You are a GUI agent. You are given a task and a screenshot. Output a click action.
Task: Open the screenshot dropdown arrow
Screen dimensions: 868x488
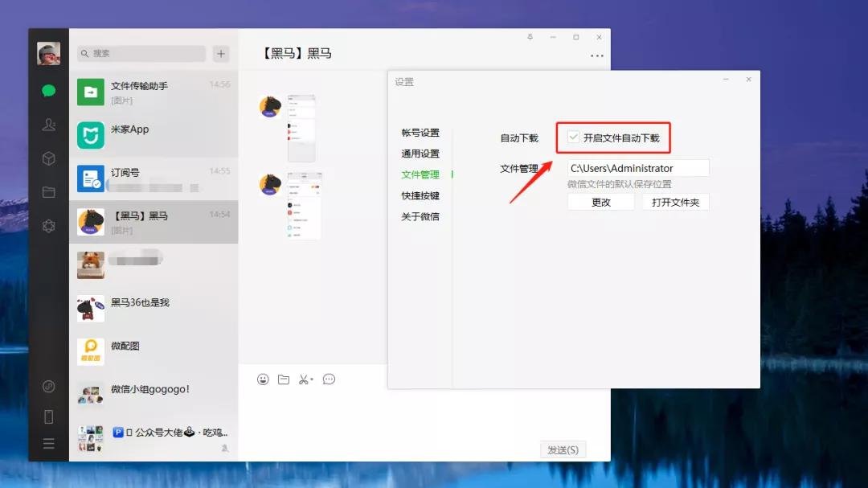(313, 379)
